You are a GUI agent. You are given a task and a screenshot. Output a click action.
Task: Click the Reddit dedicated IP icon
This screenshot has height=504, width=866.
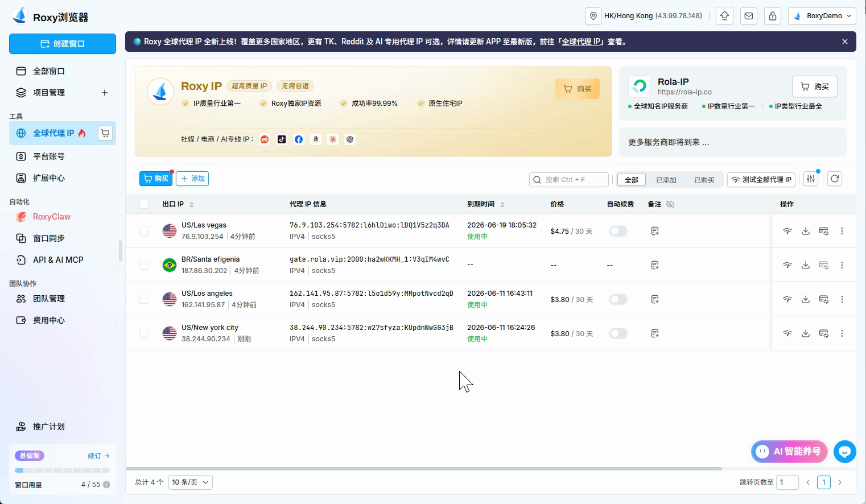265,139
